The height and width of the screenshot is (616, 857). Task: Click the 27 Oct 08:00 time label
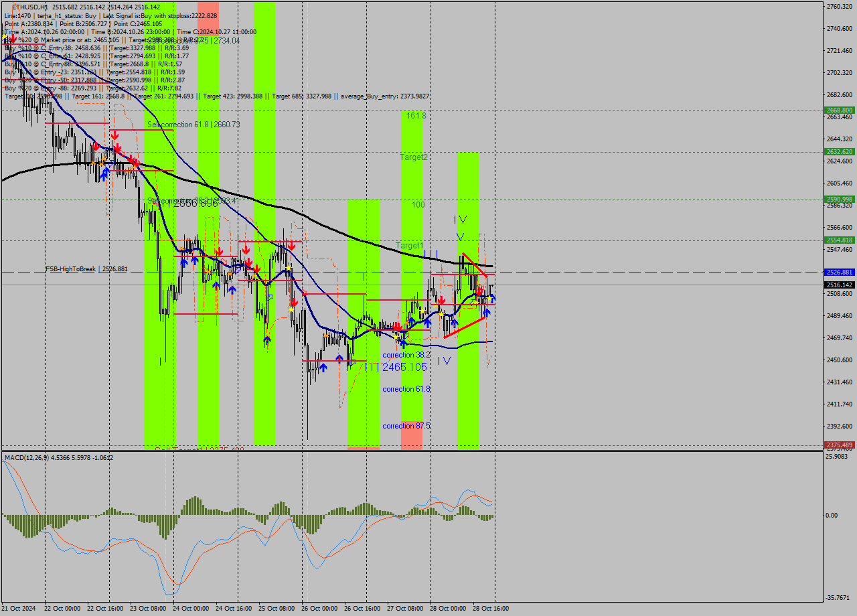(x=405, y=609)
